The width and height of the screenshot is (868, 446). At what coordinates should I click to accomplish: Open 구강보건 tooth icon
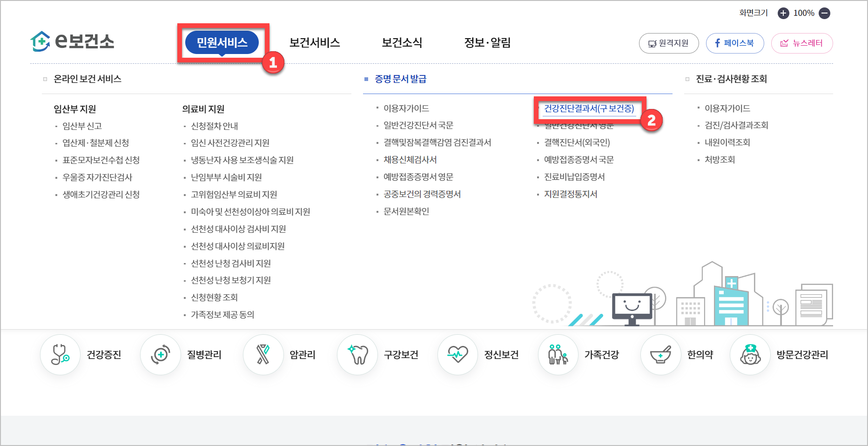(357, 355)
